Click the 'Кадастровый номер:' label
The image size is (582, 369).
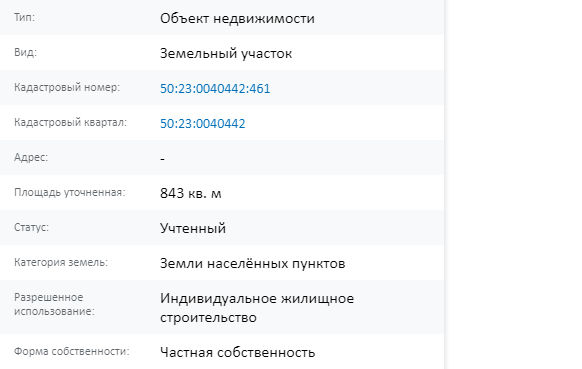click(67, 87)
